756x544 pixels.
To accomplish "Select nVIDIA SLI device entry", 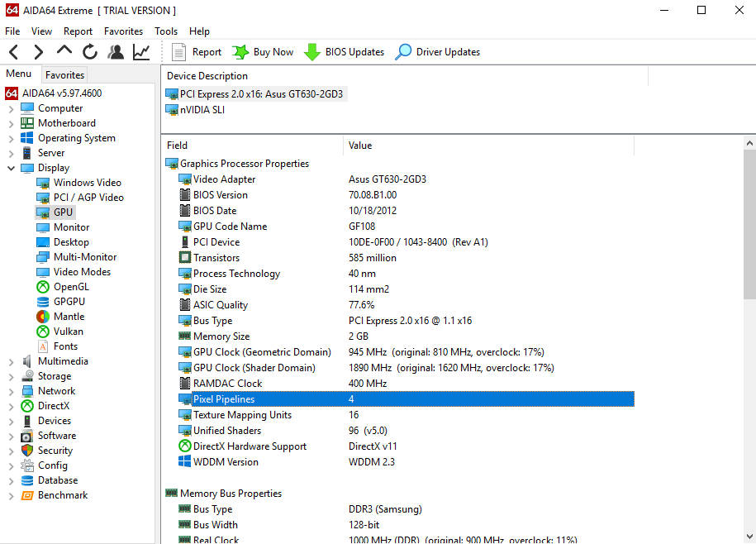I will pyautogui.click(x=202, y=110).
